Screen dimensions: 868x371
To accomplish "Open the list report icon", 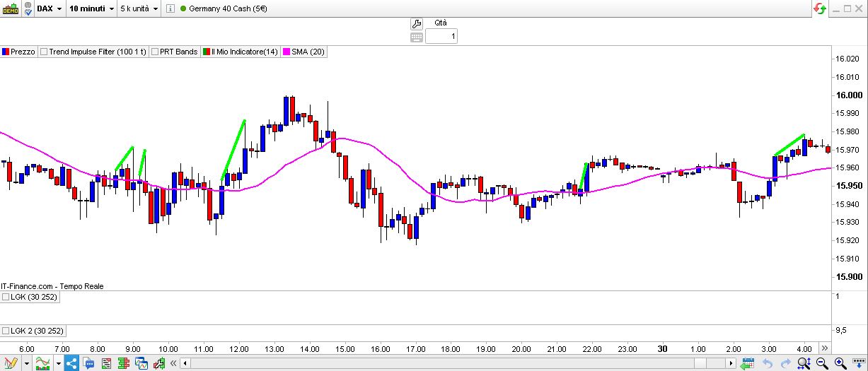I will (107, 364).
